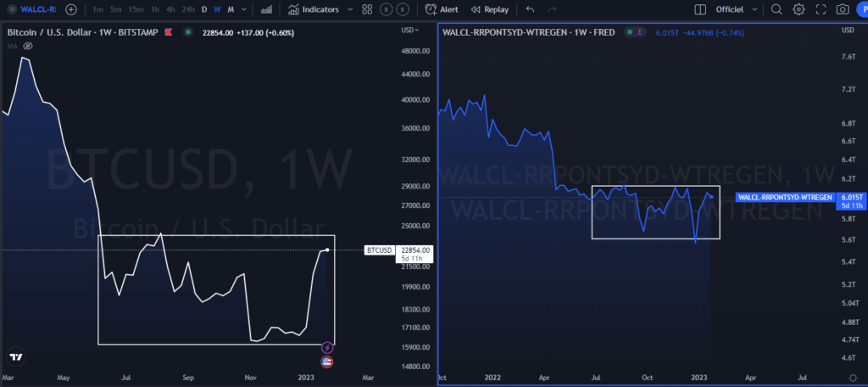
Task: Click the blue publish button
Action: (862, 9)
